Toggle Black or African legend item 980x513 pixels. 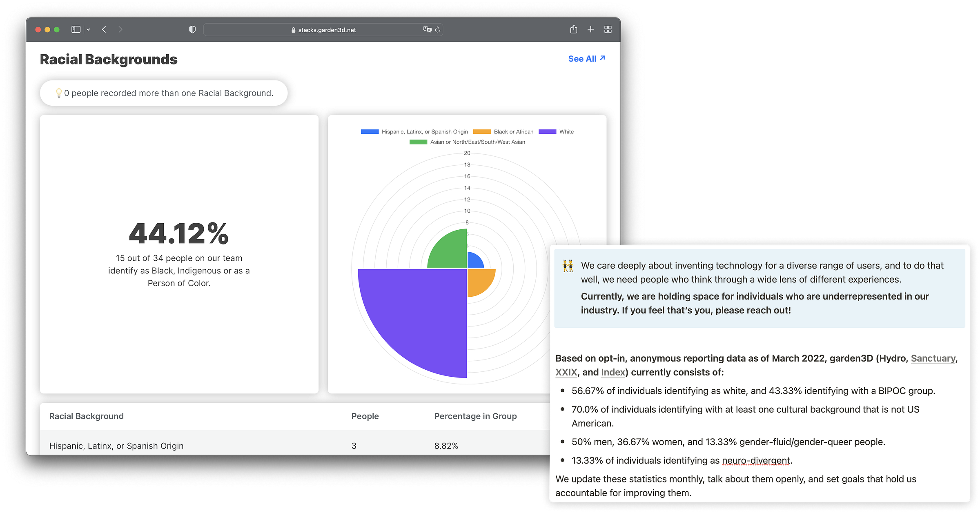pos(503,132)
